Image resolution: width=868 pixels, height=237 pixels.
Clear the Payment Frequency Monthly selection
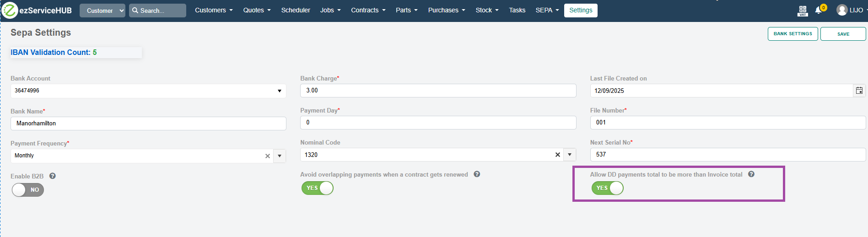pyautogui.click(x=268, y=156)
